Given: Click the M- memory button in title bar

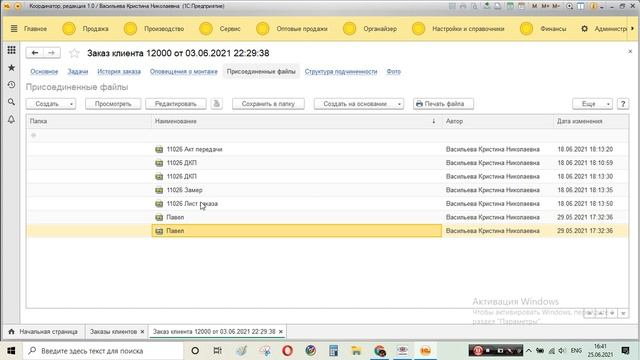Looking at the screenshot, I should 556,6.
